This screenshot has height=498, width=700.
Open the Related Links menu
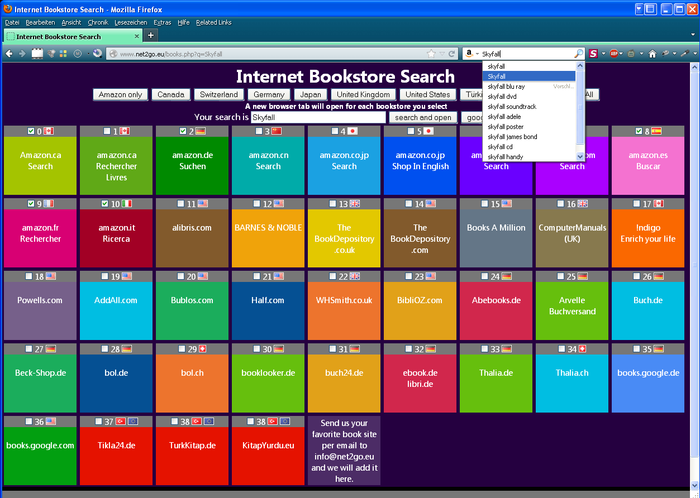coord(213,22)
